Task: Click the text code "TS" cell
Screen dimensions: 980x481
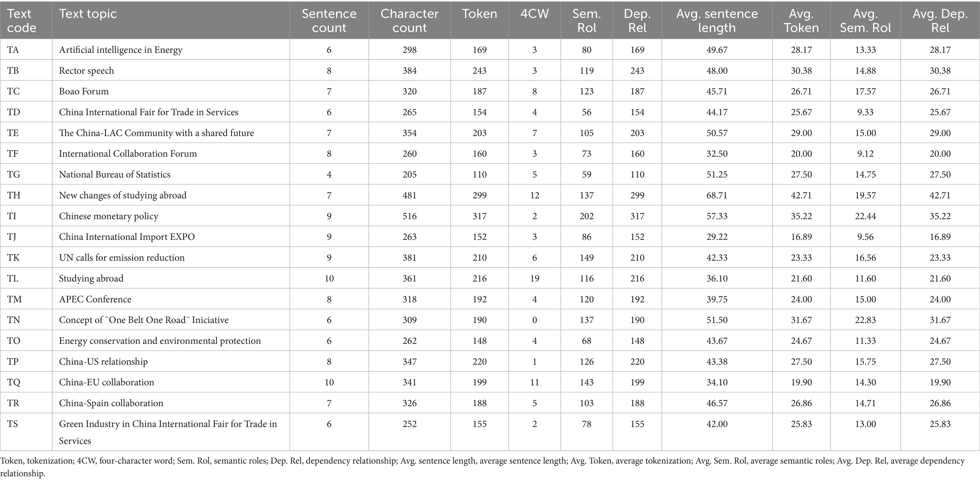Action: click(13, 424)
